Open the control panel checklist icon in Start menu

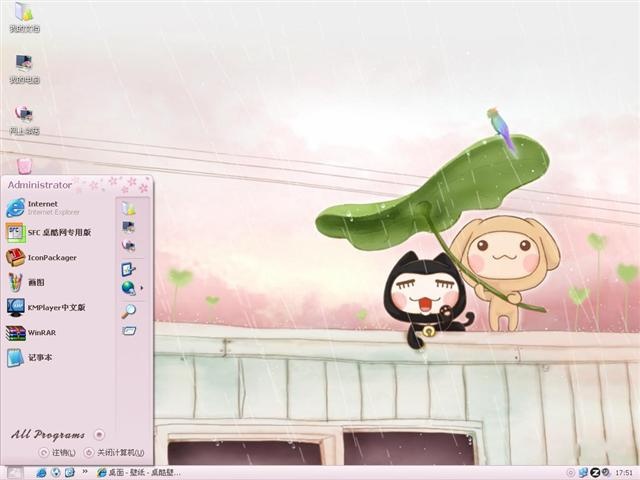coord(129,269)
